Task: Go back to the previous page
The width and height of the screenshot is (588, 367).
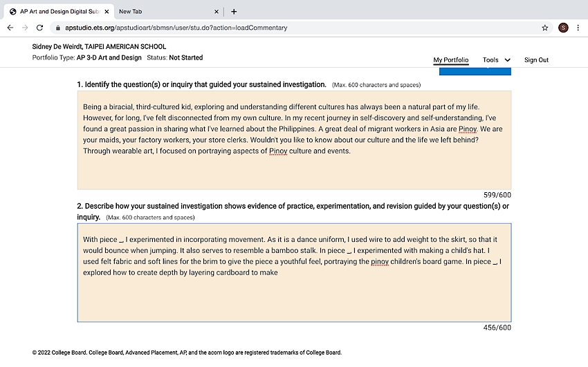Action: pyautogui.click(x=10, y=28)
